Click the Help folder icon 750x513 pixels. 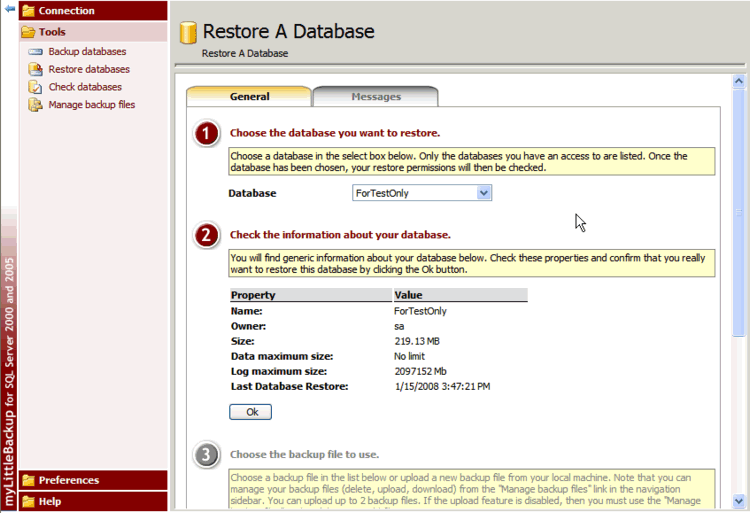tap(29, 502)
